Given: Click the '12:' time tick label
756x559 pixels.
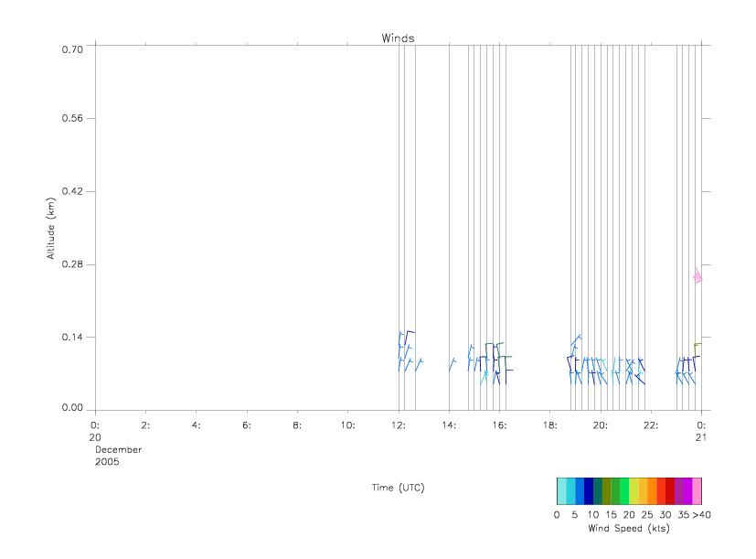Looking at the screenshot, I should [399, 425].
